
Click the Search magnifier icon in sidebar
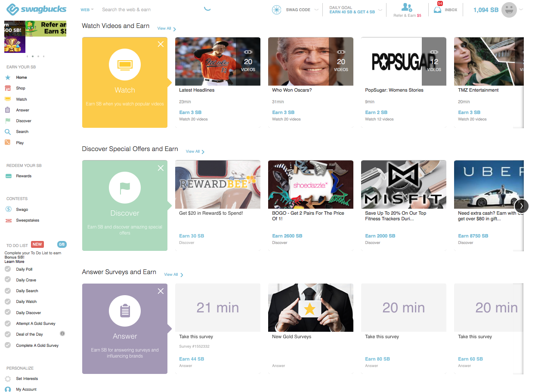pos(8,132)
